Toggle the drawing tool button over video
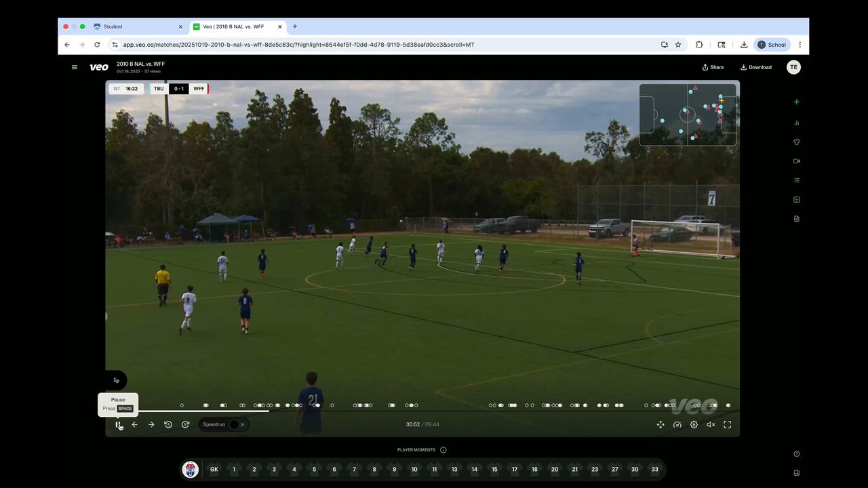The width and height of the screenshot is (868, 488). pyautogui.click(x=117, y=380)
